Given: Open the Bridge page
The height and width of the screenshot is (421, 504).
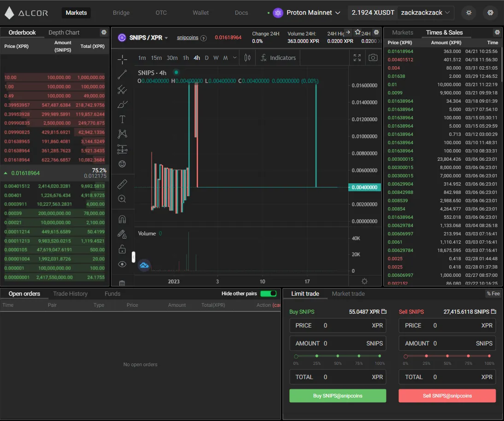Looking at the screenshot, I should [121, 13].
